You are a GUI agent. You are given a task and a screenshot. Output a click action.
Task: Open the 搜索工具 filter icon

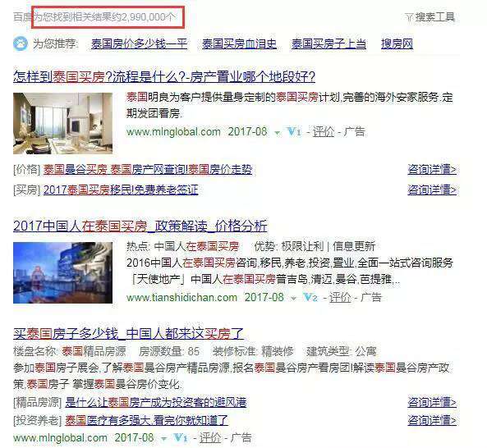409,17
